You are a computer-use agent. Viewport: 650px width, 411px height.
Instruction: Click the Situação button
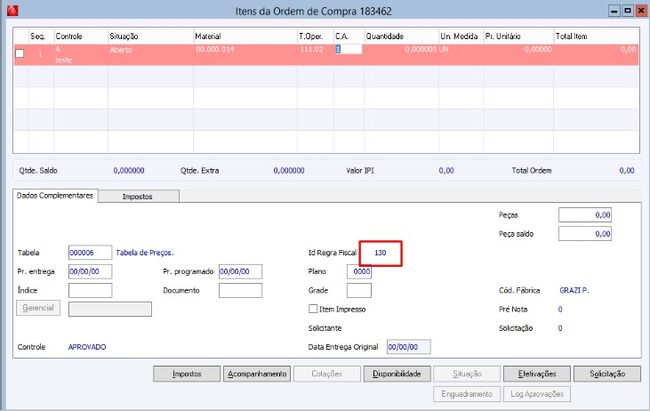click(x=467, y=374)
